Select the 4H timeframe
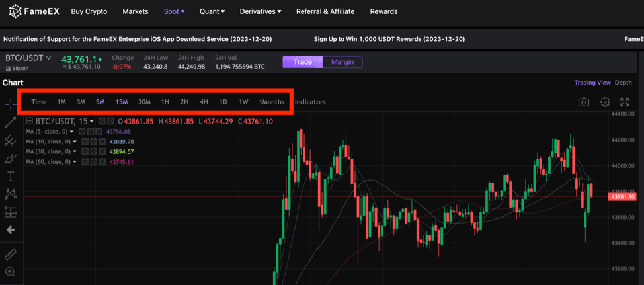The height and width of the screenshot is (285, 644). pyautogui.click(x=204, y=102)
